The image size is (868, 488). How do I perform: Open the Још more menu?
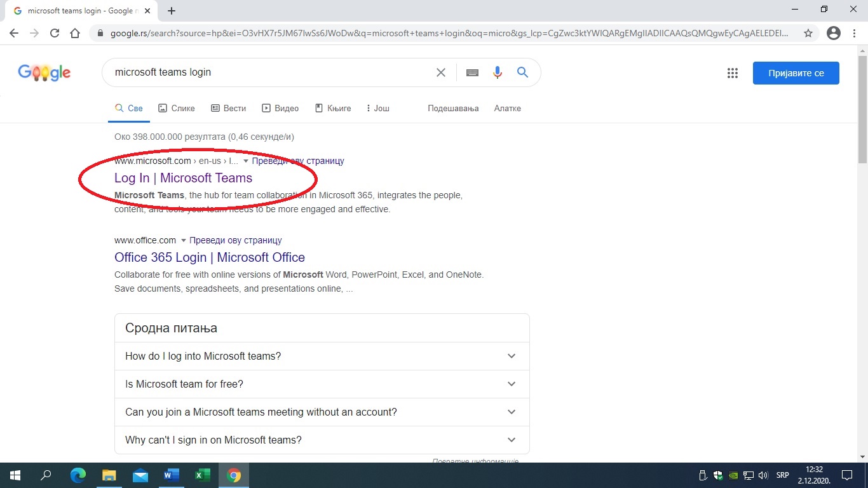coord(378,109)
